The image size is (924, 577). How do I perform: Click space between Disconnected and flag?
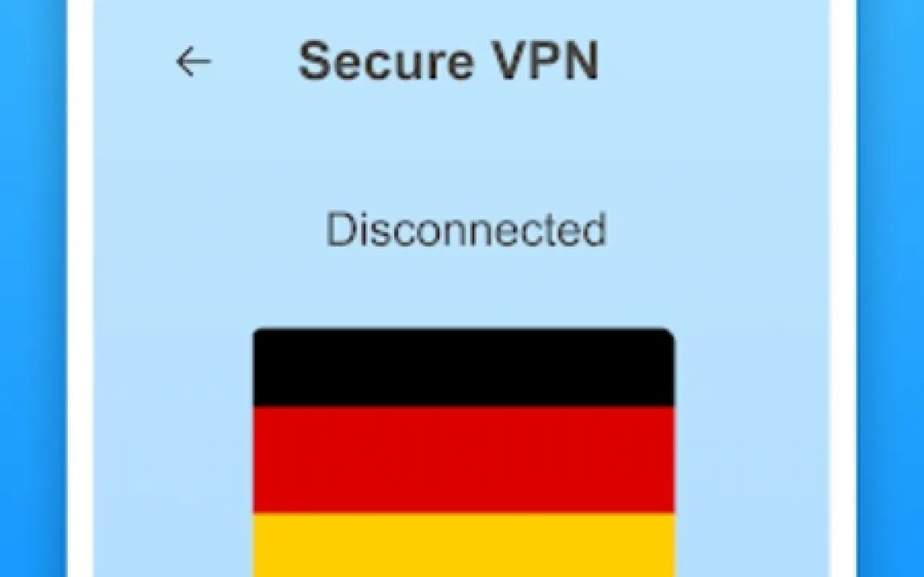464,288
